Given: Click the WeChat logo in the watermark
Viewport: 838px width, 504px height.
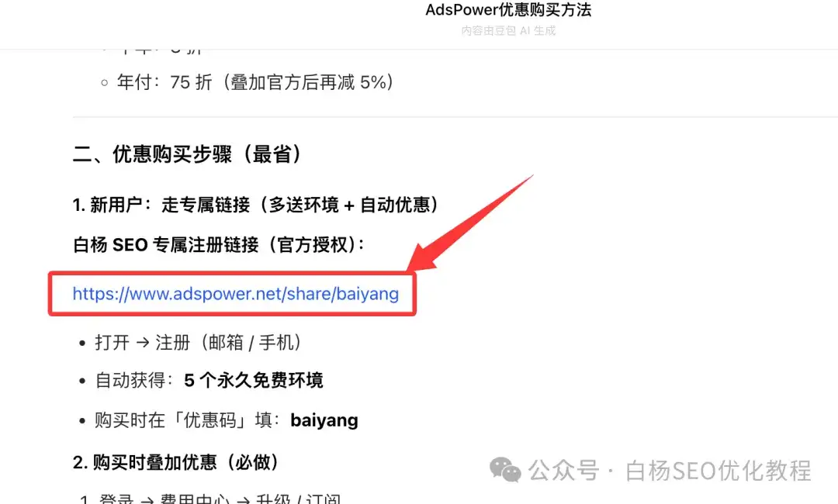Looking at the screenshot, I should pos(505,470).
